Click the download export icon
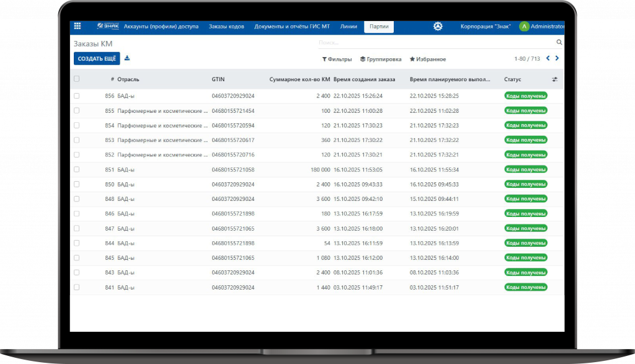 127,58
